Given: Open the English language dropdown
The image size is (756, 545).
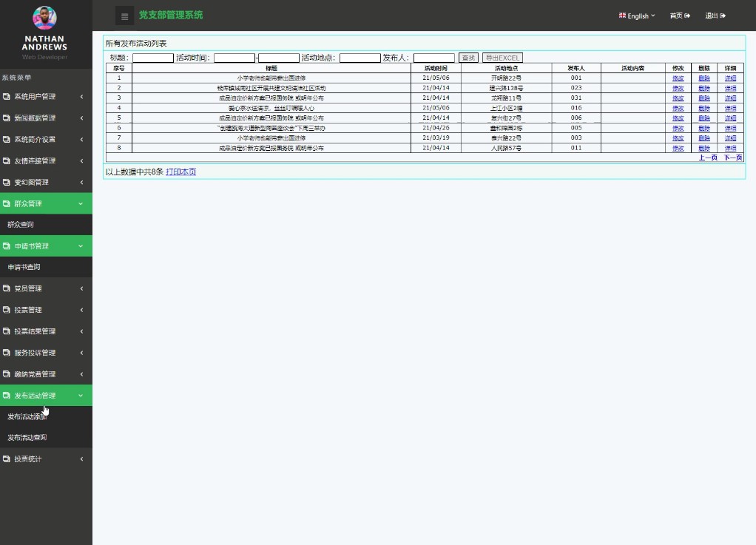Looking at the screenshot, I should (x=637, y=16).
